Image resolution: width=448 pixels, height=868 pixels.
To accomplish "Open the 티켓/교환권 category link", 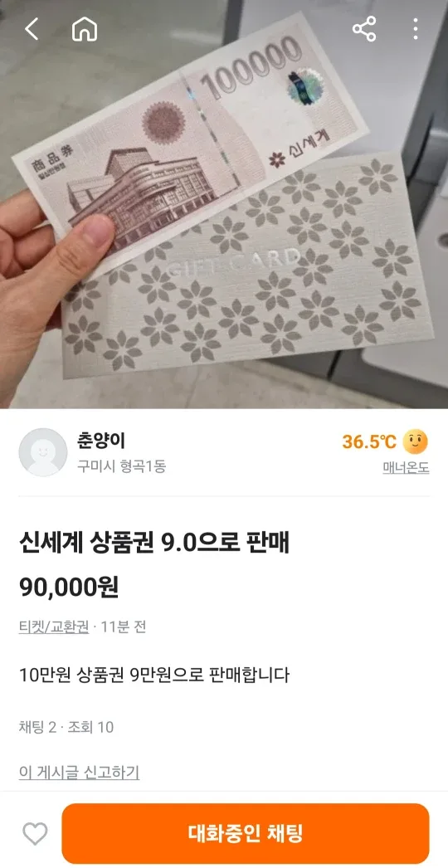I will [54, 627].
